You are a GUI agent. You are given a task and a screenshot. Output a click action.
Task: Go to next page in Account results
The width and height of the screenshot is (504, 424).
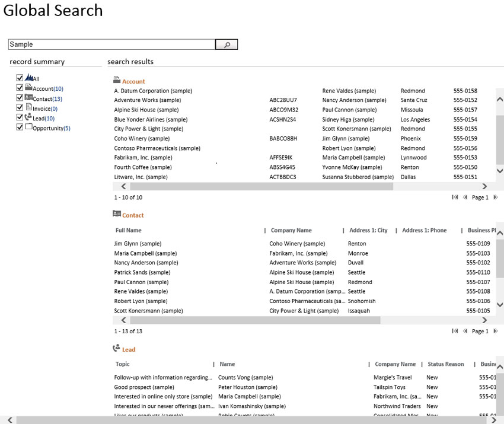click(x=496, y=197)
